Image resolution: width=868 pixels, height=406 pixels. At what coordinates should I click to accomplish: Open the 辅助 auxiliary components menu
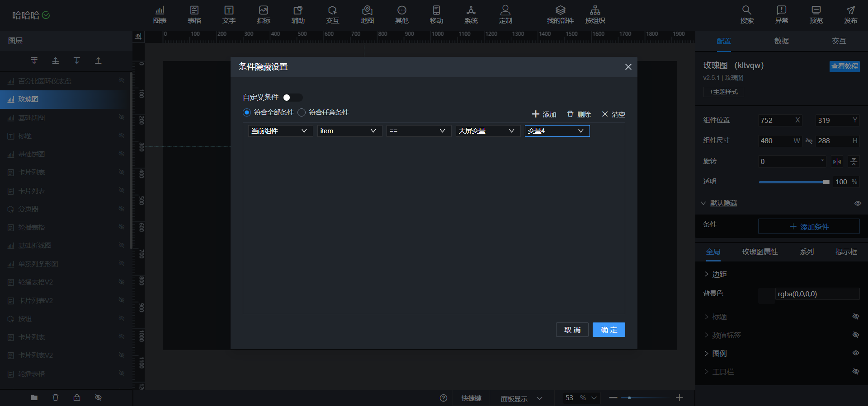coord(298,15)
